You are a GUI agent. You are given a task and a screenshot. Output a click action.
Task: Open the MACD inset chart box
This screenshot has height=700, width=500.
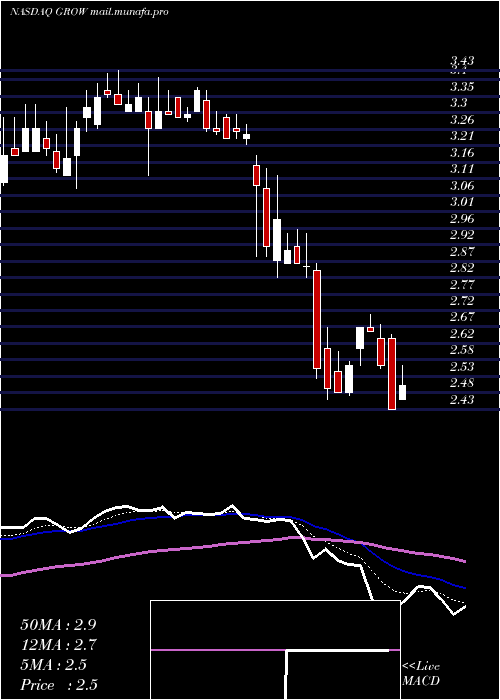[x=275, y=650]
